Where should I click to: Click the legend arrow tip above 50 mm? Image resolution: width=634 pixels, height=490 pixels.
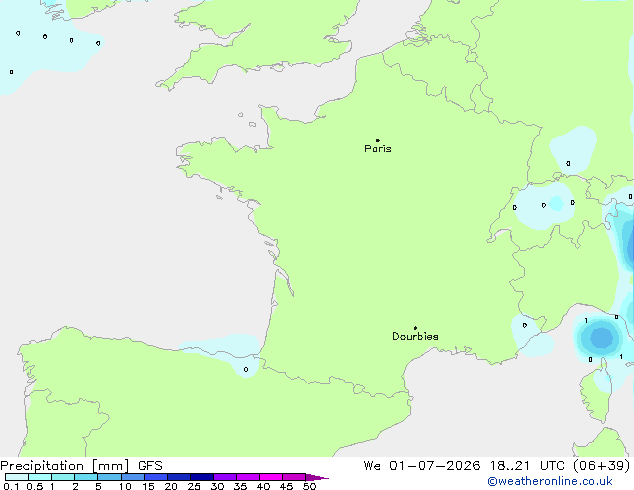[x=317, y=477]
